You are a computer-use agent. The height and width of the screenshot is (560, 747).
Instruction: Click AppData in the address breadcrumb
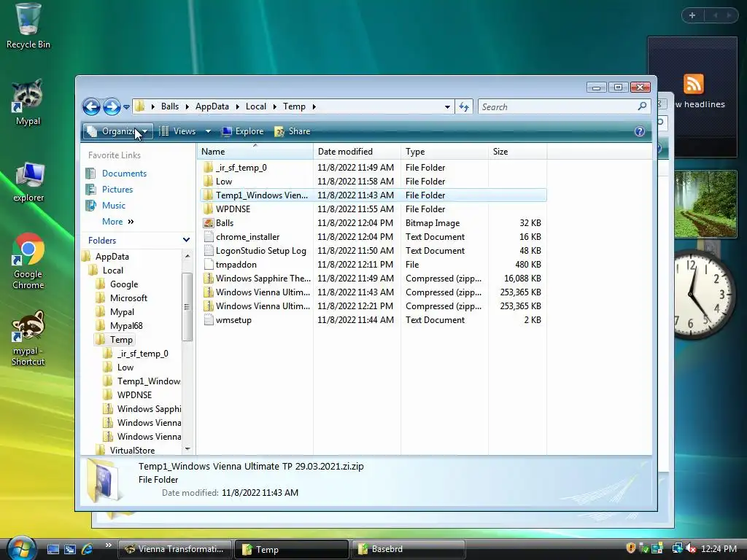click(x=212, y=106)
